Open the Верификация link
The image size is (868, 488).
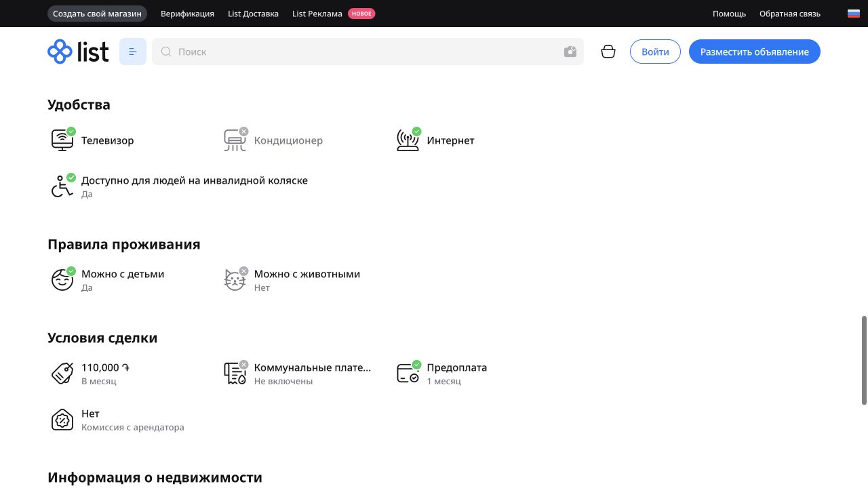coord(187,14)
